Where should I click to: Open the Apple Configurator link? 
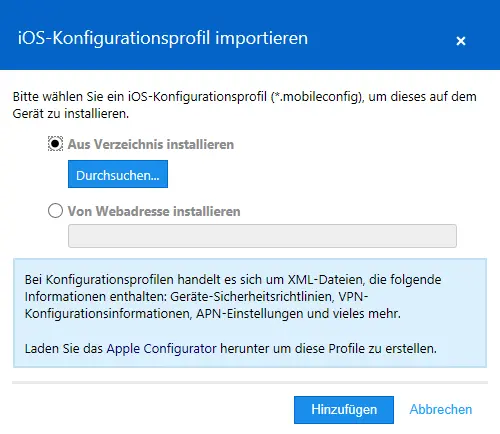click(x=162, y=349)
